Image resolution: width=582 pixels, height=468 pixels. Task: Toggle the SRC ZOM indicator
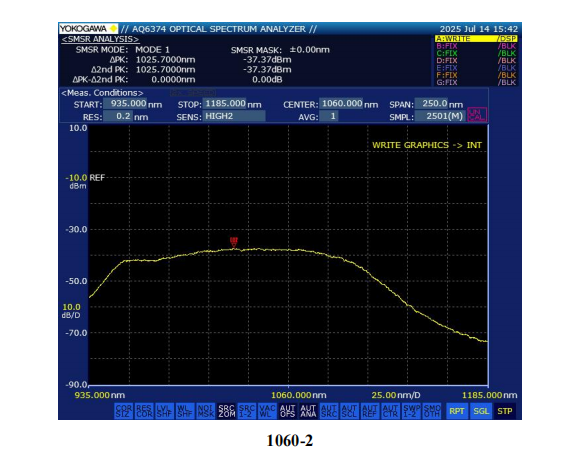[x=226, y=411]
